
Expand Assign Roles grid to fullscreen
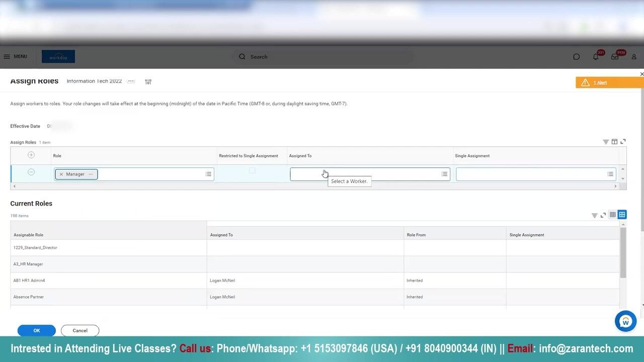(x=623, y=142)
